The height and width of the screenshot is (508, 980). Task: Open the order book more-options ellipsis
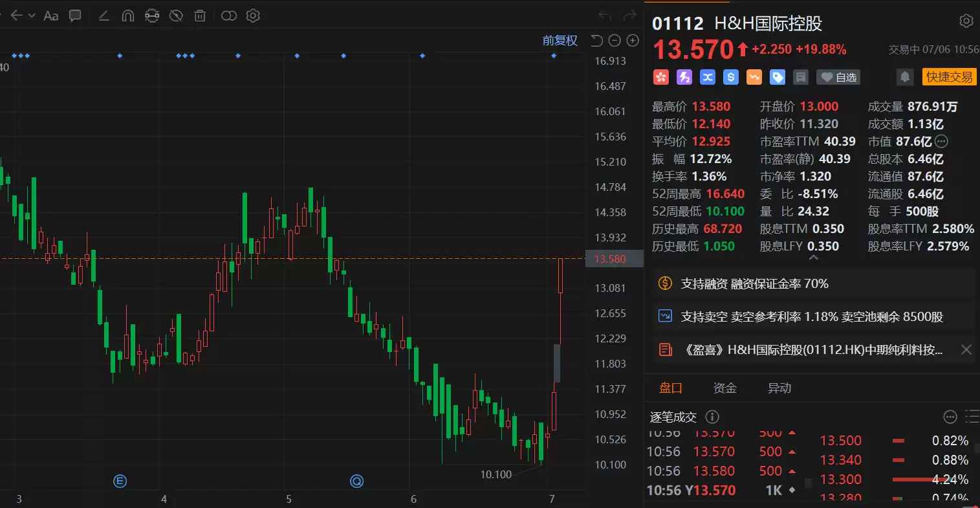point(950,417)
